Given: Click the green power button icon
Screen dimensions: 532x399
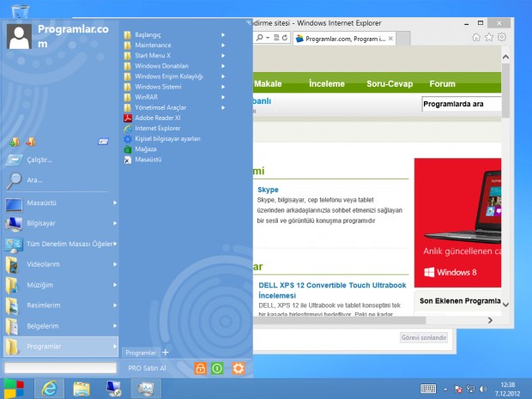Looking at the screenshot, I should [218, 368].
